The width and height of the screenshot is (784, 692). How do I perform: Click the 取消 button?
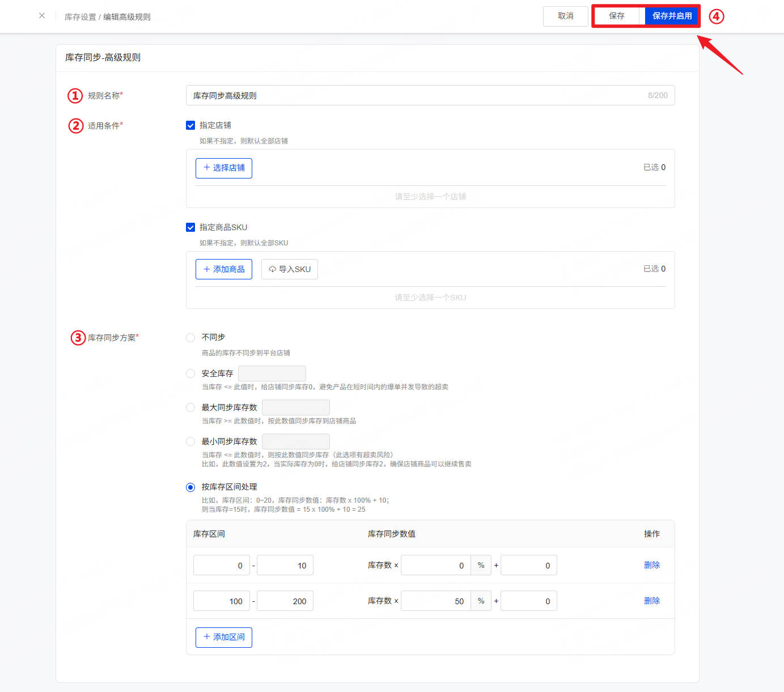tap(565, 16)
